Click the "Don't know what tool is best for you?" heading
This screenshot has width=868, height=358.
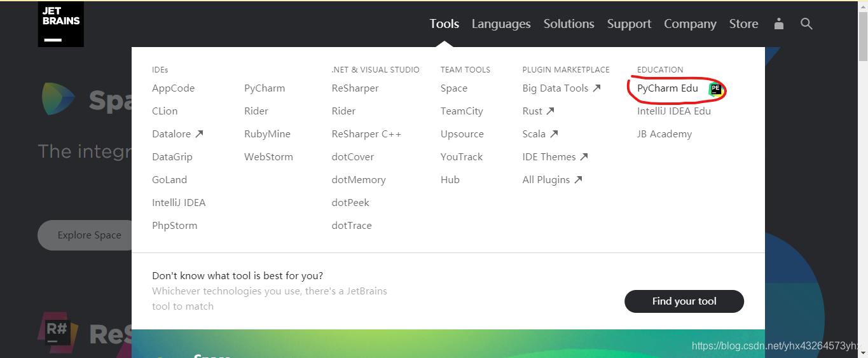click(x=237, y=276)
